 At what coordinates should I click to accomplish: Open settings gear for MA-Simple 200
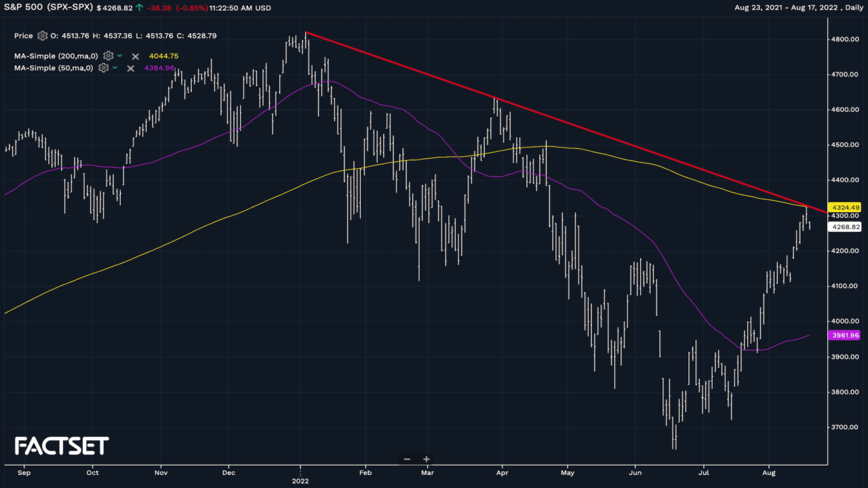point(108,56)
